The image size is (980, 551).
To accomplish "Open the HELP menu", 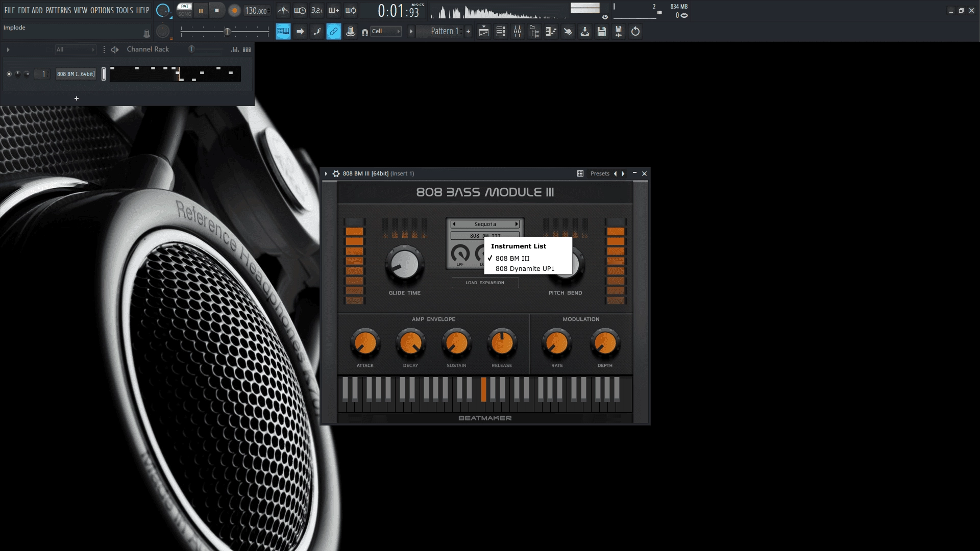I will 142,10.
